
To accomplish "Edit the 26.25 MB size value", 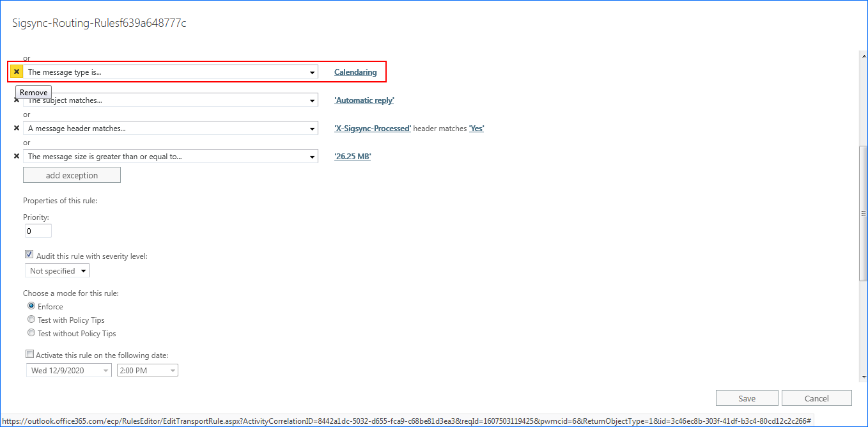I will point(352,157).
